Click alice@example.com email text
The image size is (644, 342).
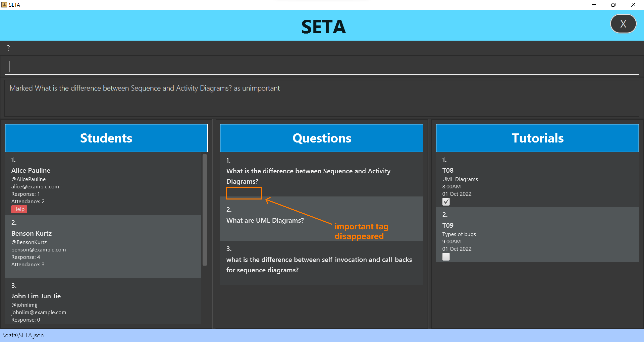click(x=35, y=186)
